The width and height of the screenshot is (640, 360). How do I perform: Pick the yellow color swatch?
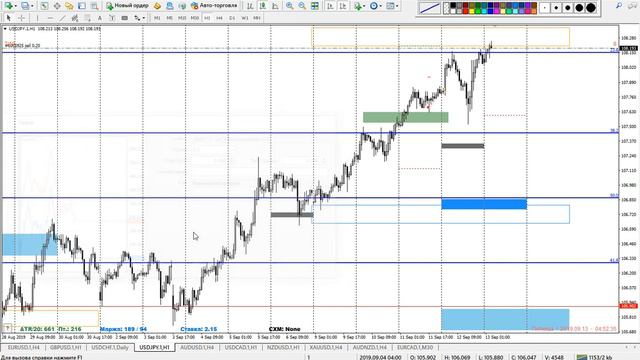(472, 11)
